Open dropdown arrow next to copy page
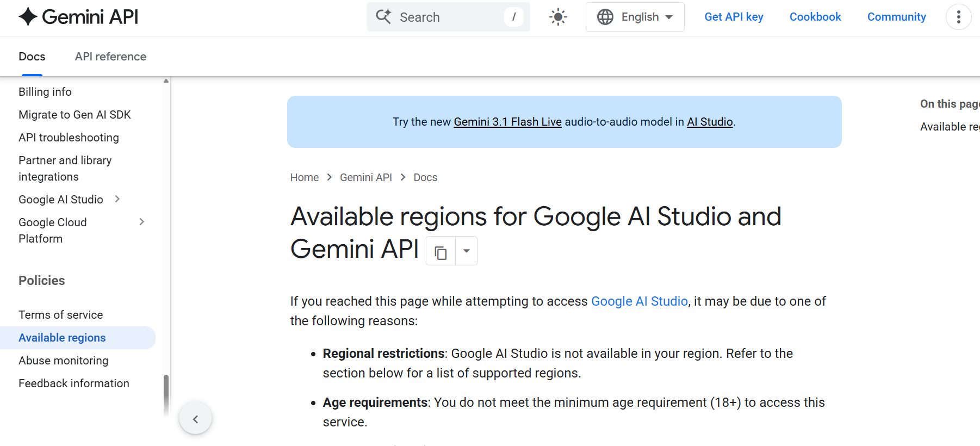This screenshot has height=446, width=980. (x=466, y=251)
